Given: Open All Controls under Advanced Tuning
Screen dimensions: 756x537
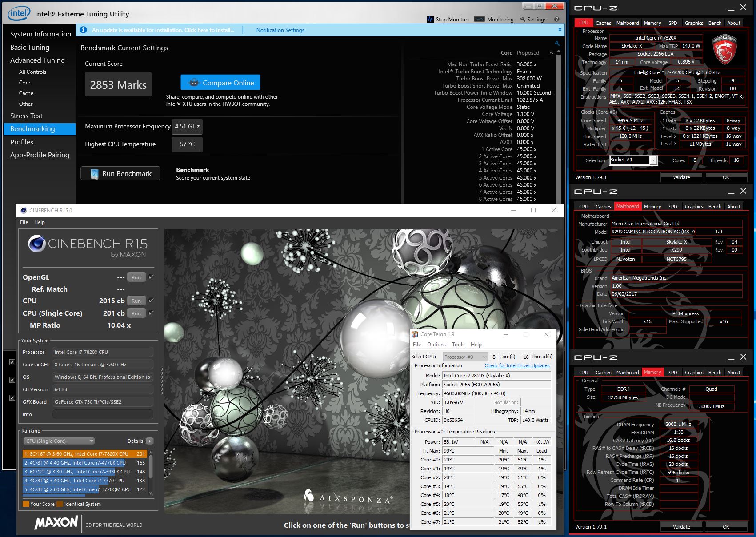Looking at the screenshot, I should tap(32, 72).
